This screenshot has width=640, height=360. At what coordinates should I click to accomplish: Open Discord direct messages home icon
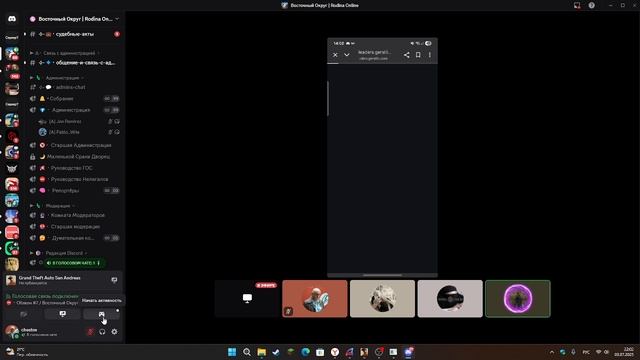[x=12, y=19]
